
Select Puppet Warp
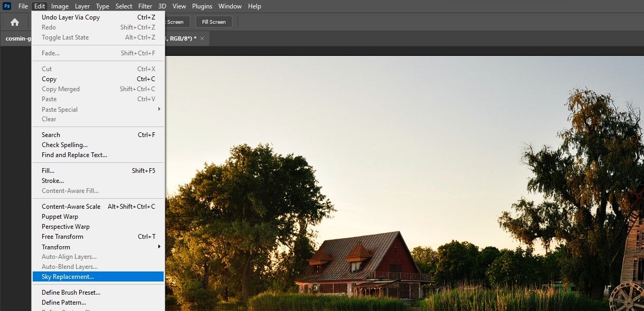(x=98, y=217)
